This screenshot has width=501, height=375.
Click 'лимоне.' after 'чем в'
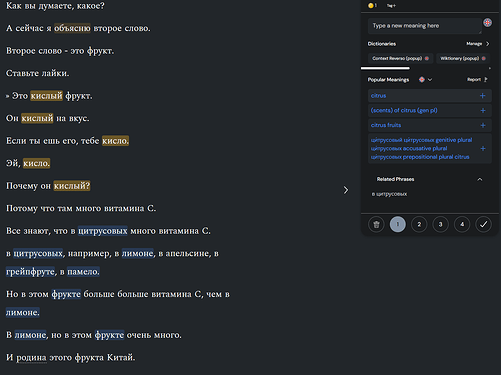pos(23,313)
